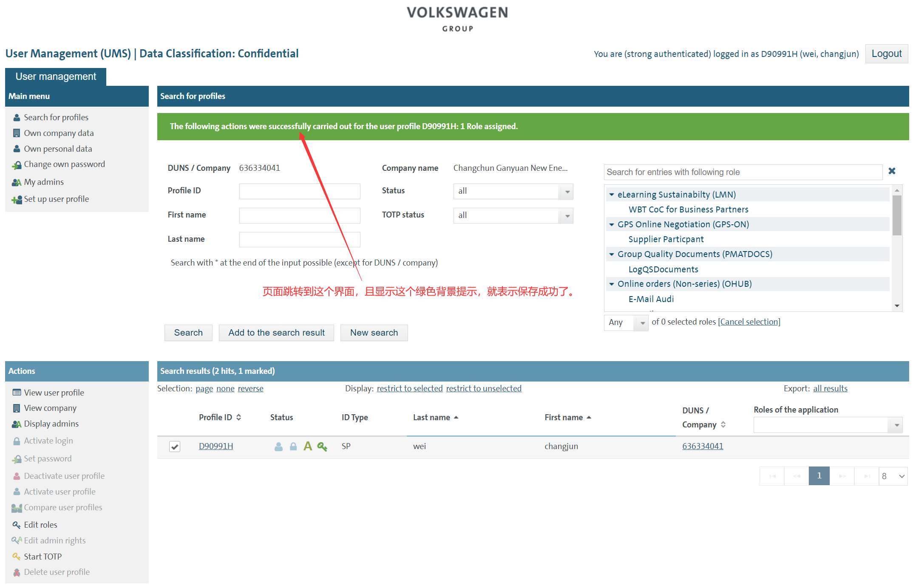Focus the First name input field
Image resolution: width=913 pixels, height=588 pixels.
tap(300, 216)
